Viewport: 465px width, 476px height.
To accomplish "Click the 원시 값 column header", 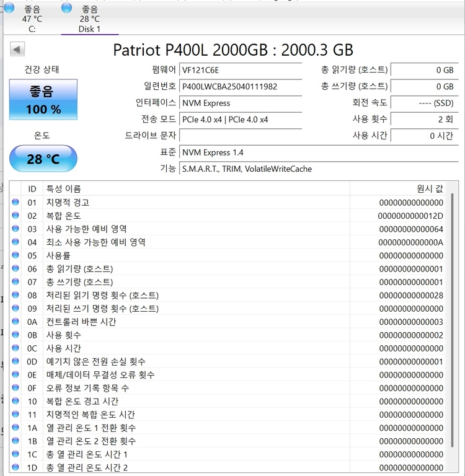I will point(397,189).
